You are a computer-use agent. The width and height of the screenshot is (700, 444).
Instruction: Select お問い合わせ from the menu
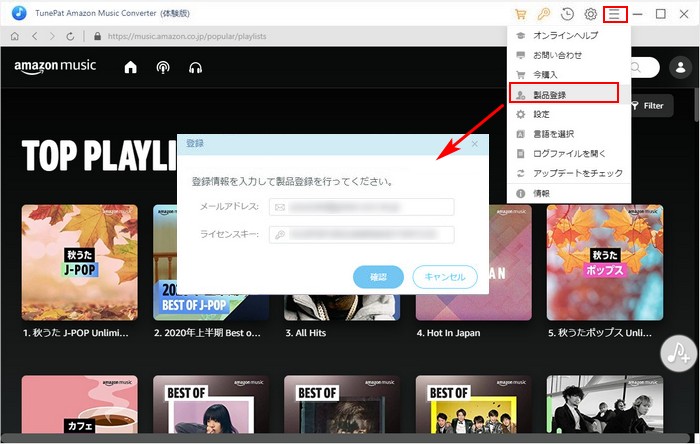click(x=569, y=55)
